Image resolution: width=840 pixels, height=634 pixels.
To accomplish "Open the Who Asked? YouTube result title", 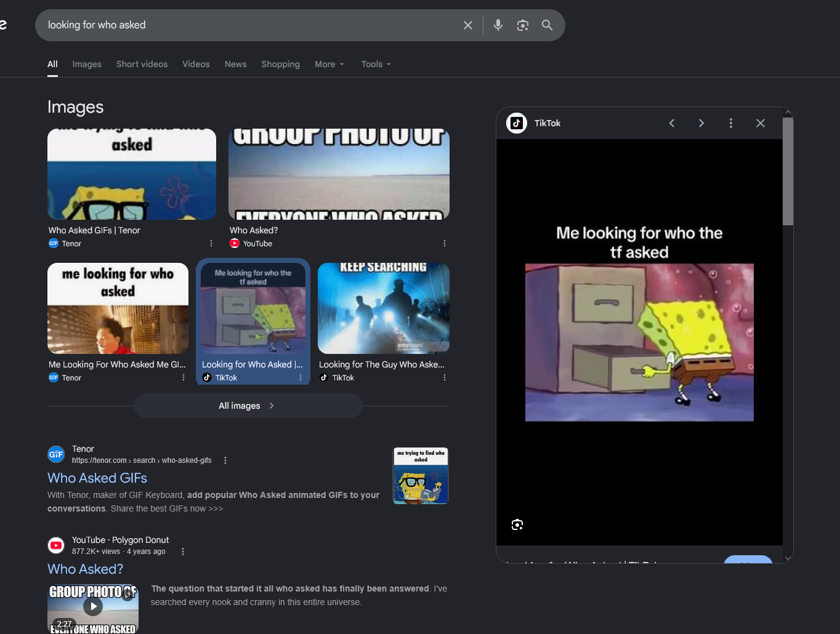I will click(86, 569).
